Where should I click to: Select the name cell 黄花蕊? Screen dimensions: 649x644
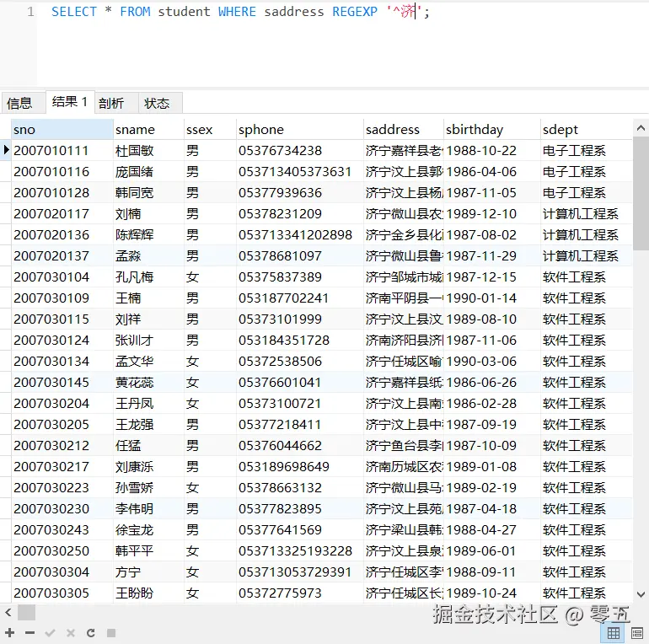click(x=148, y=383)
